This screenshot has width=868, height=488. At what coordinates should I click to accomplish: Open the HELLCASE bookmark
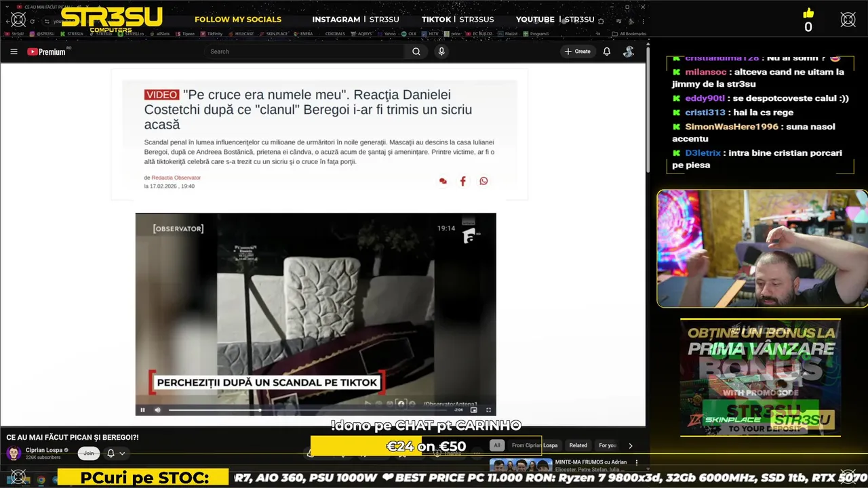[x=243, y=33]
